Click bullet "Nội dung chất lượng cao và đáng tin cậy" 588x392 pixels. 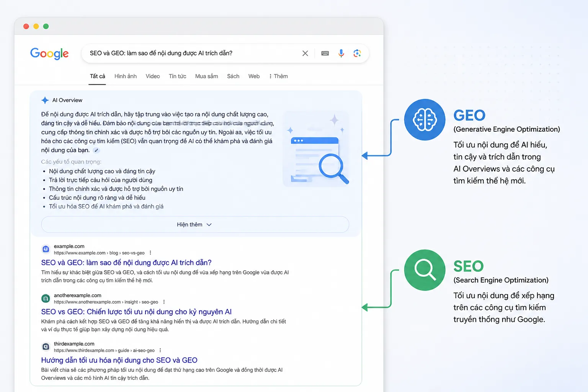[x=102, y=171]
